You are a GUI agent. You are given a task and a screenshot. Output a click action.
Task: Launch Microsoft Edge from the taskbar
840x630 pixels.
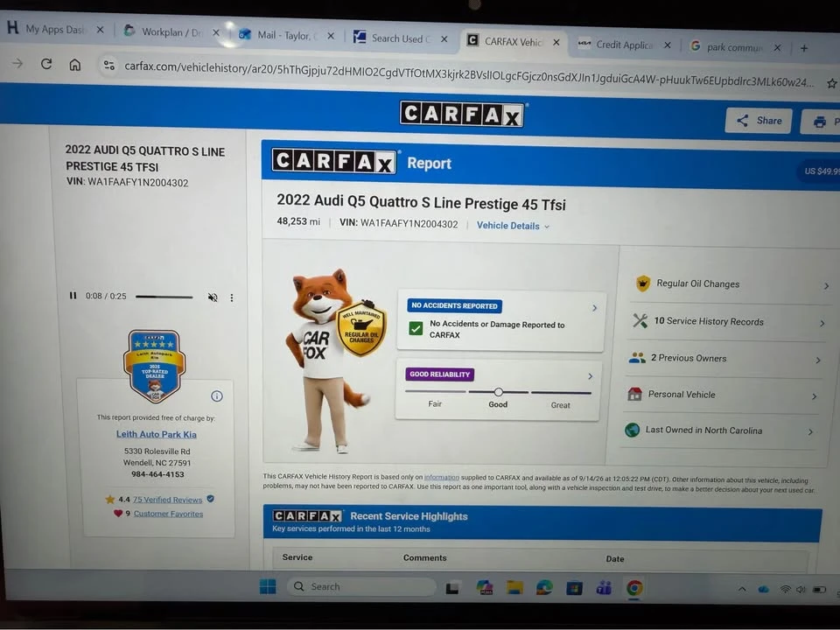coord(544,588)
